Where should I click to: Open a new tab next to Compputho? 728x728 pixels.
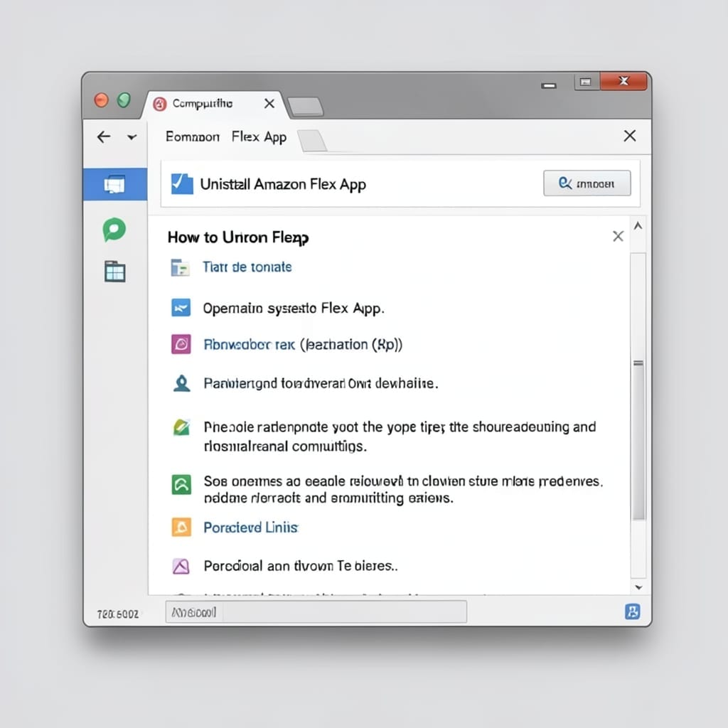pyautogui.click(x=305, y=107)
